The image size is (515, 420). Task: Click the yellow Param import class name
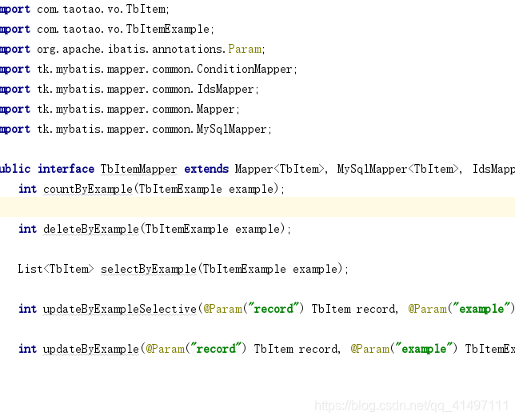pos(245,50)
